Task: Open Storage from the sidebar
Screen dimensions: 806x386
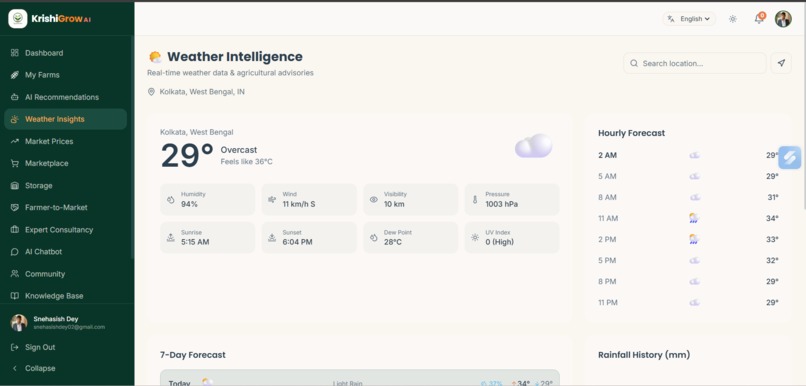Action: pos(65,186)
